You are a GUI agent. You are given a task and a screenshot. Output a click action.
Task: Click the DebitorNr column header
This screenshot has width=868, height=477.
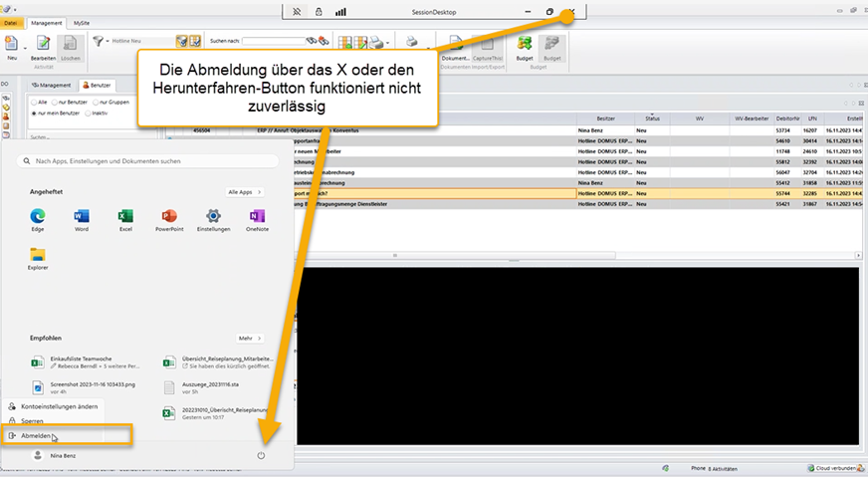pos(787,119)
